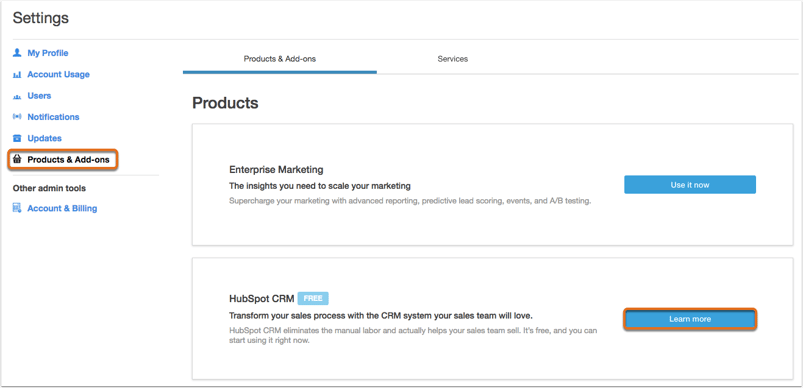This screenshot has width=803, height=388.
Task: Click the Products section heading
Action: click(x=225, y=103)
